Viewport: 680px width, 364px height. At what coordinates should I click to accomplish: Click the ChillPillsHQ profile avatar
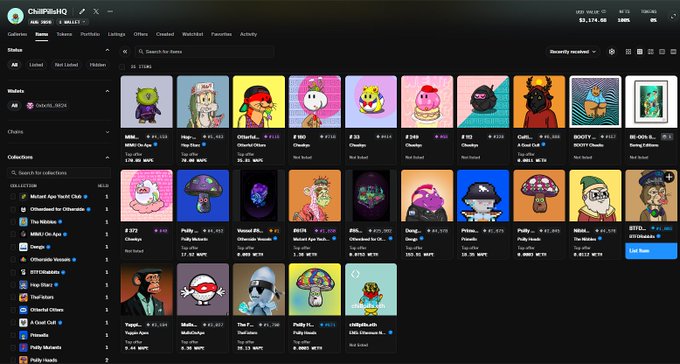pos(16,16)
